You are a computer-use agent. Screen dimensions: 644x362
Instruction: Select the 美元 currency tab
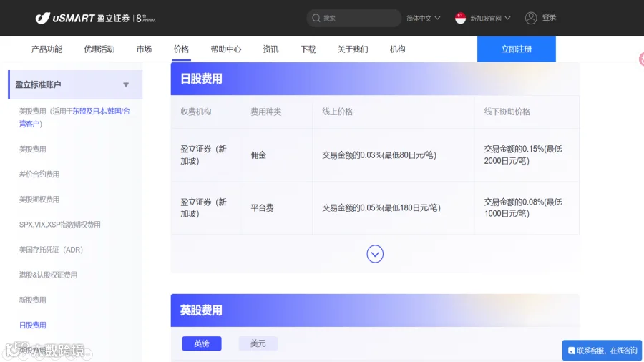tap(258, 343)
